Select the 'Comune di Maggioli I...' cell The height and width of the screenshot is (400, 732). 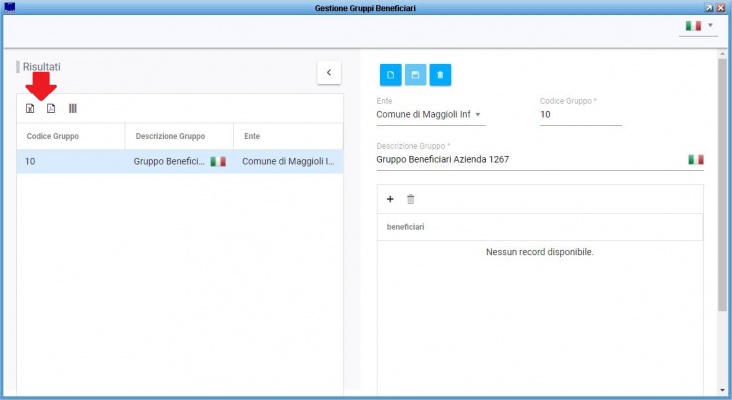point(288,161)
